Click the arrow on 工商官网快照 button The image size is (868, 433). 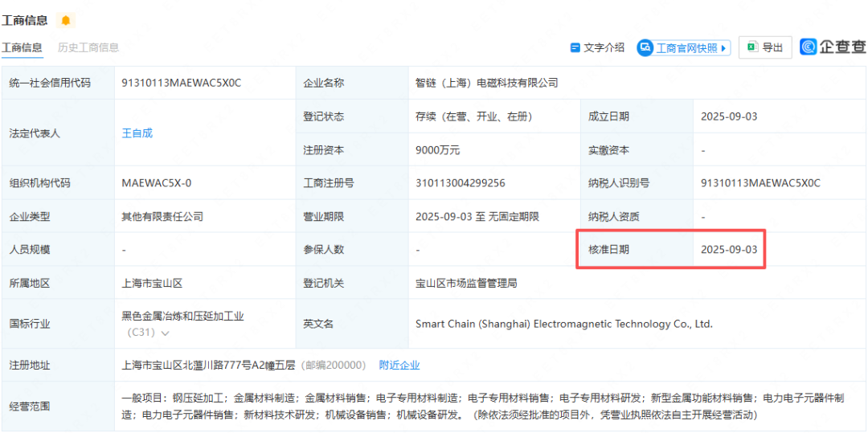pyautogui.click(x=723, y=48)
